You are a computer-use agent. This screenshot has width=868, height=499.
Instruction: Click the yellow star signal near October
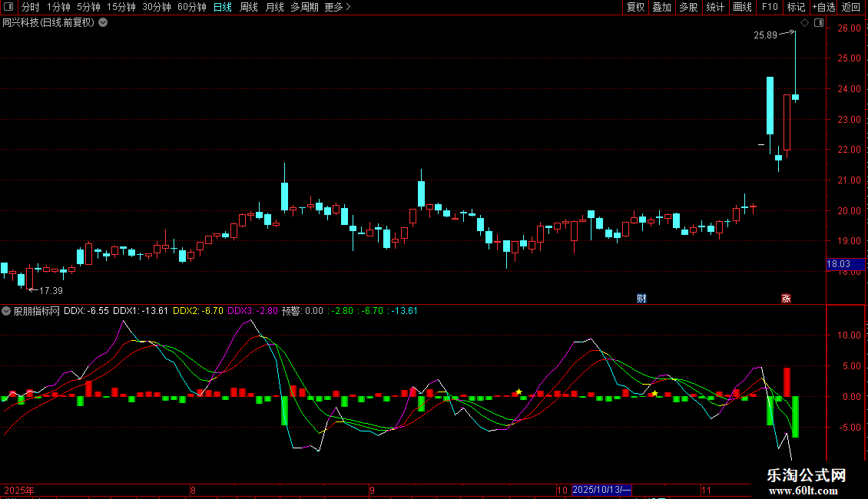(x=654, y=393)
